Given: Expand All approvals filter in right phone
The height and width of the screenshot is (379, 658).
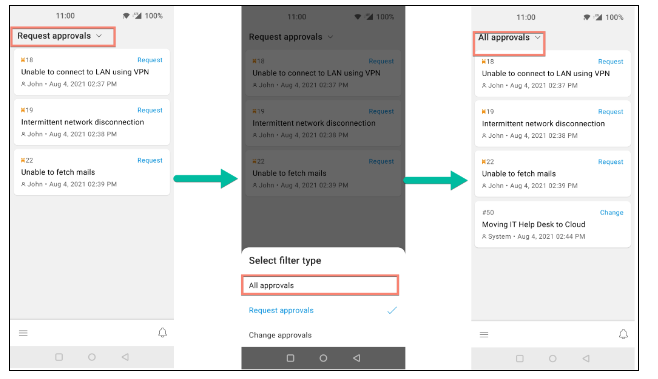Looking at the screenshot, I should coord(509,37).
